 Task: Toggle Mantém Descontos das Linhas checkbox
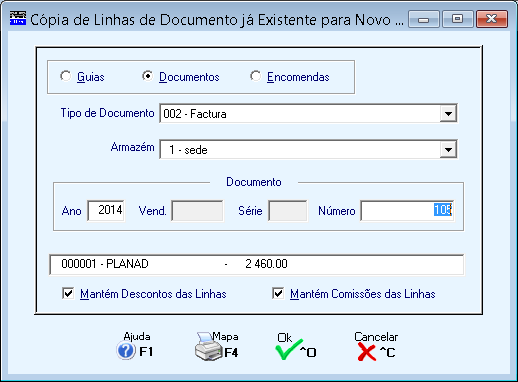[x=68, y=294]
